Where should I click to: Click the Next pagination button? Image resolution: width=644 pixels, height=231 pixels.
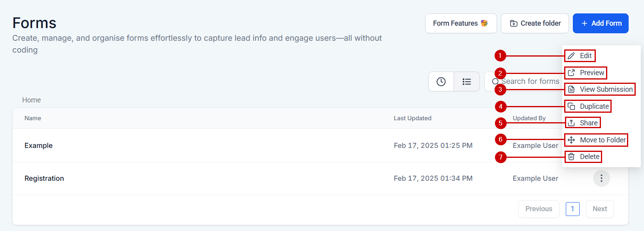(x=600, y=209)
